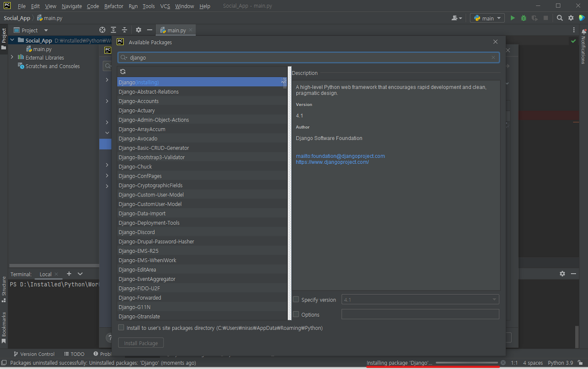The image size is (588, 369).
Task: Open the version 4.1 dropdown
Action: click(x=420, y=299)
